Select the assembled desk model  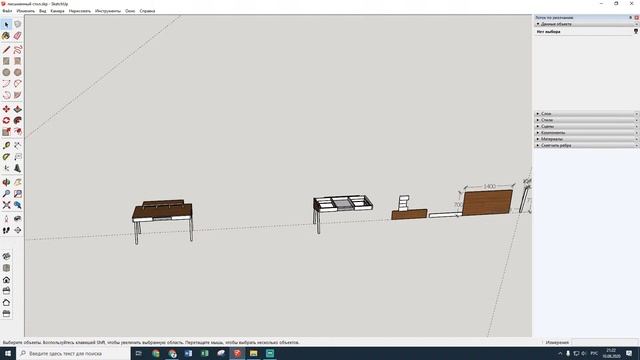(x=162, y=222)
